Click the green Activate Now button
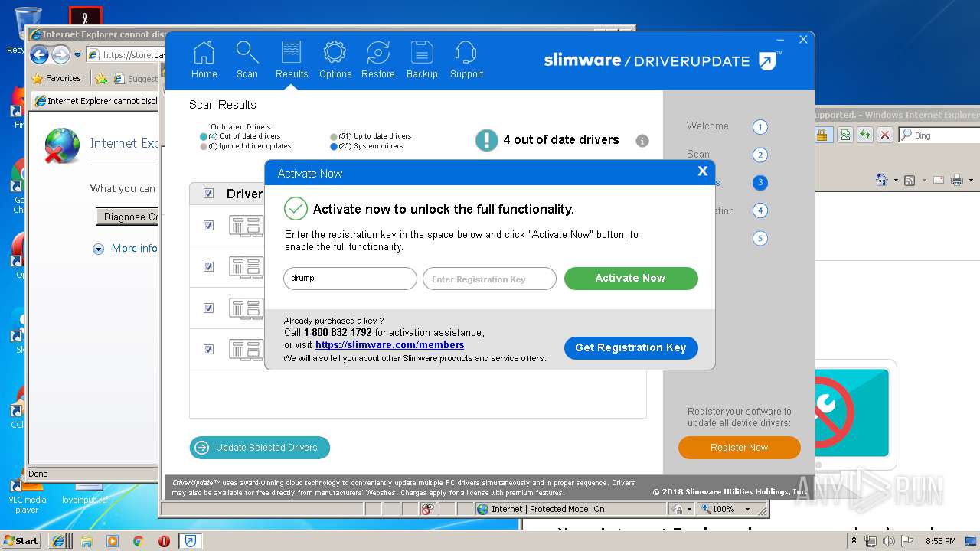This screenshot has height=551, width=980. tap(631, 279)
